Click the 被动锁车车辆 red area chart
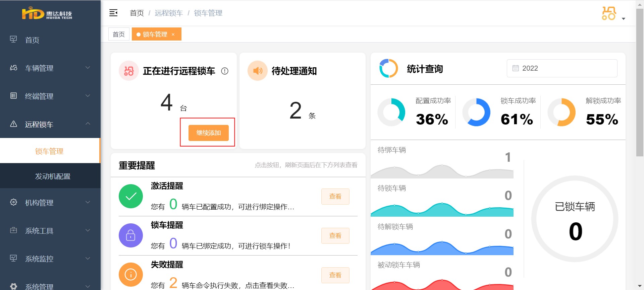This screenshot has width=644, height=290. 442,285
